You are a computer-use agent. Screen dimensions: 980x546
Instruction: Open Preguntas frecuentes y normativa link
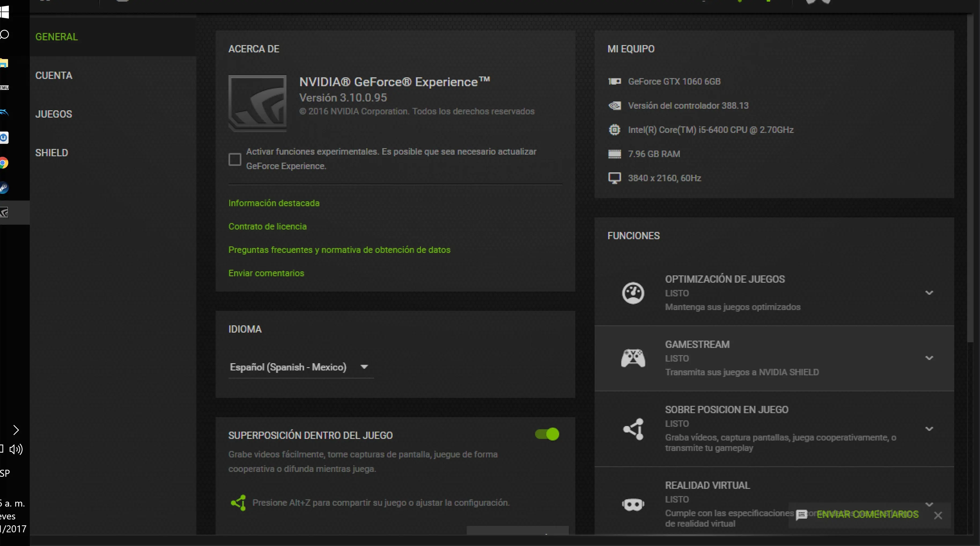tap(339, 250)
